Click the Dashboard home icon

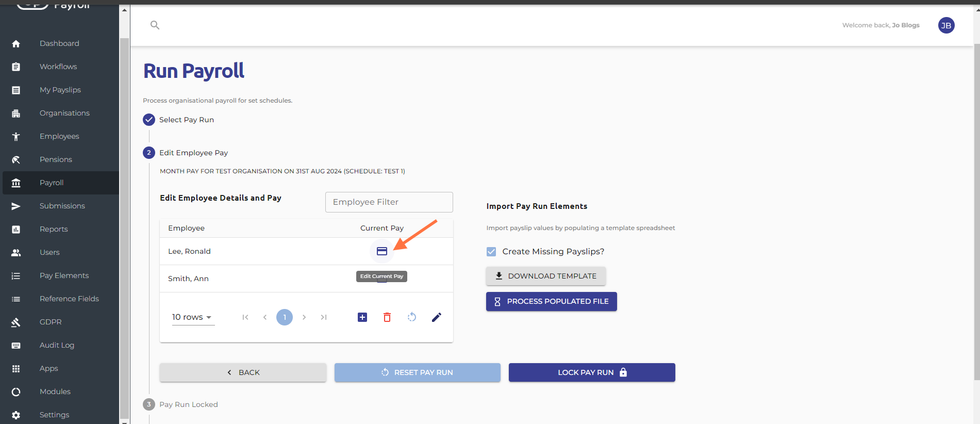pyautogui.click(x=16, y=44)
